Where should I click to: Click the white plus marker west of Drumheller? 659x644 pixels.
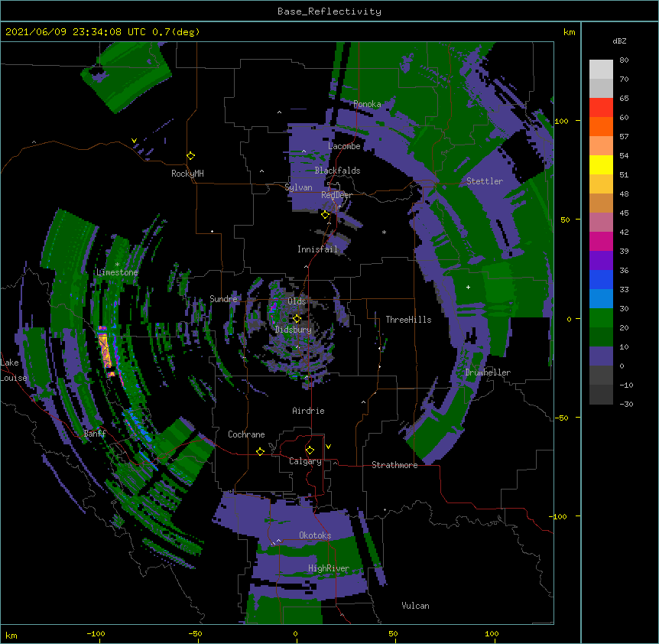click(468, 287)
